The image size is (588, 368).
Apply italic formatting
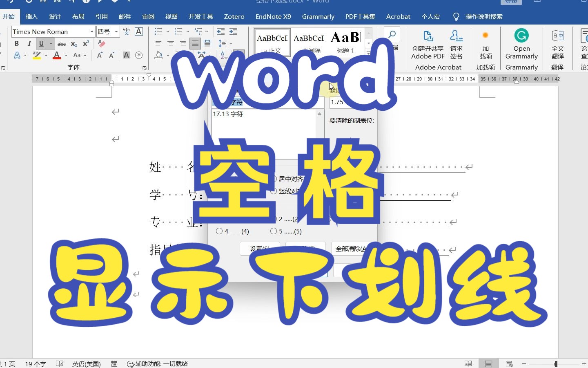coord(29,43)
